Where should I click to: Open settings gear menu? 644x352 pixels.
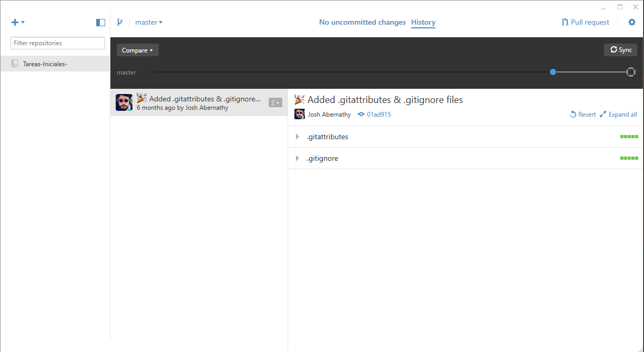point(632,22)
